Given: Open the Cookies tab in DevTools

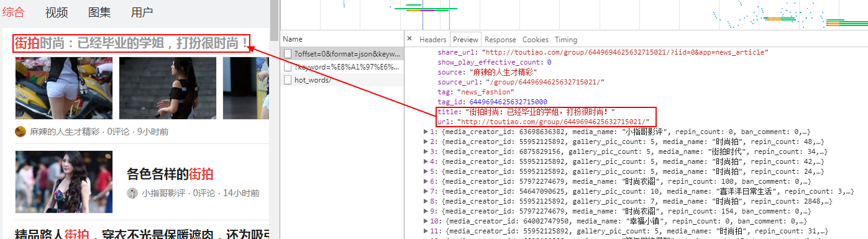Looking at the screenshot, I should point(535,39).
